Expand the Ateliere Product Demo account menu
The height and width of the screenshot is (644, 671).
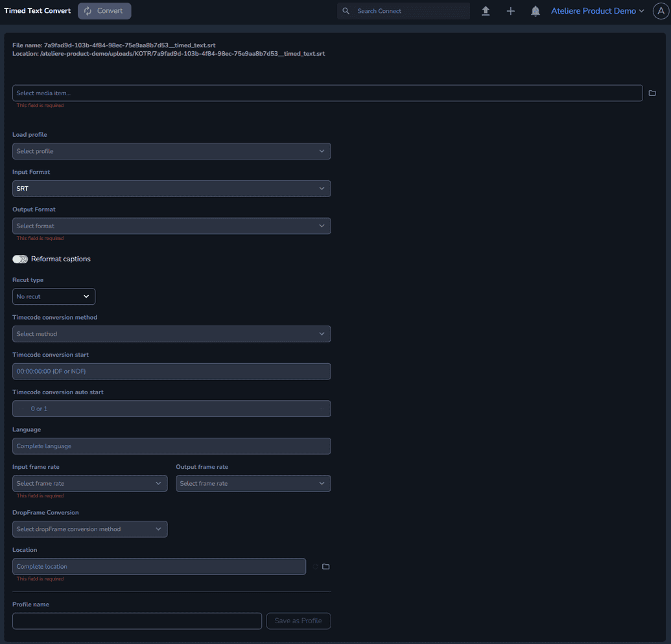pyautogui.click(x=597, y=11)
